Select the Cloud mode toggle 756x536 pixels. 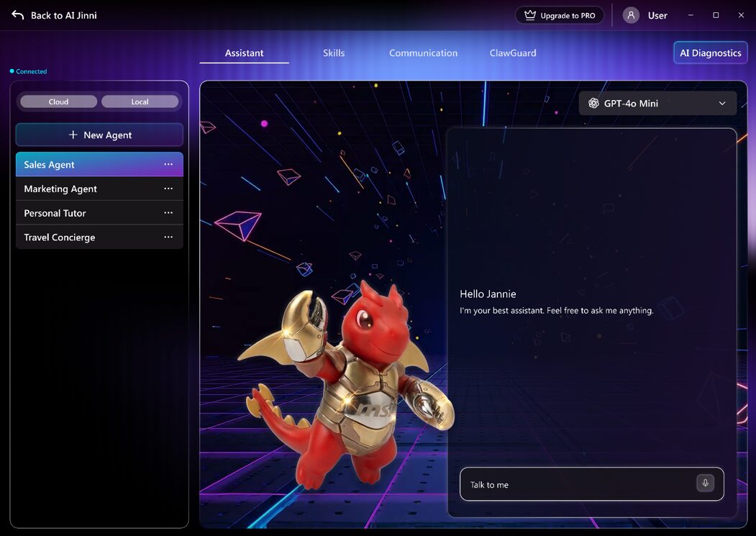[58, 101]
